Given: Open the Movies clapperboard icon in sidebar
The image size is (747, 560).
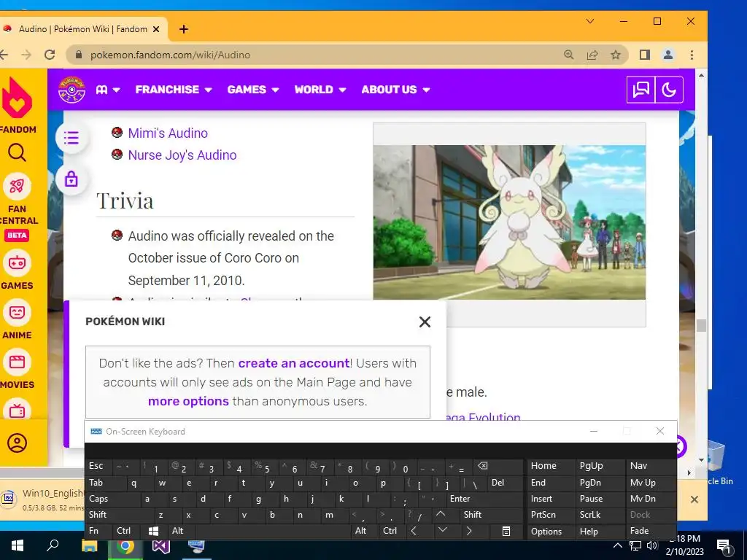Looking at the screenshot, I should [18, 362].
